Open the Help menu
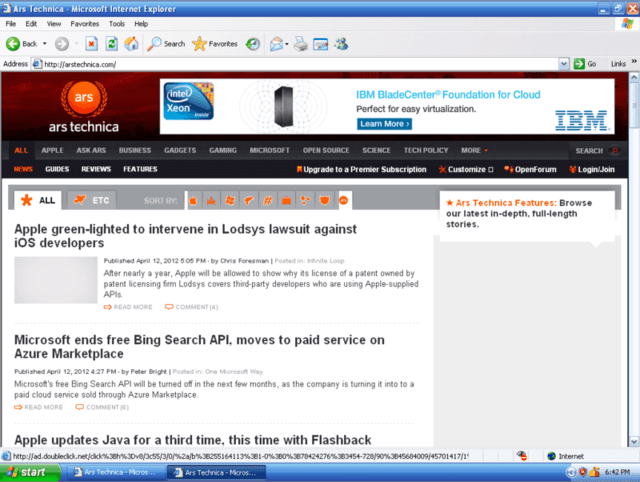This screenshot has height=482, width=640. [x=141, y=24]
